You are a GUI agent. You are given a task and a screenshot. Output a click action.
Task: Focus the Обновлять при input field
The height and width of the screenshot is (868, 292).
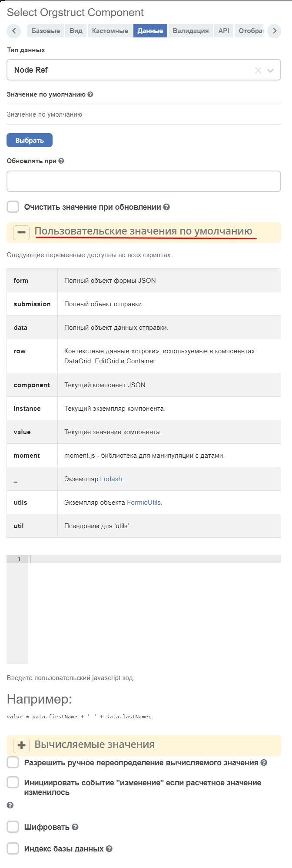click(x=144, y=181)
